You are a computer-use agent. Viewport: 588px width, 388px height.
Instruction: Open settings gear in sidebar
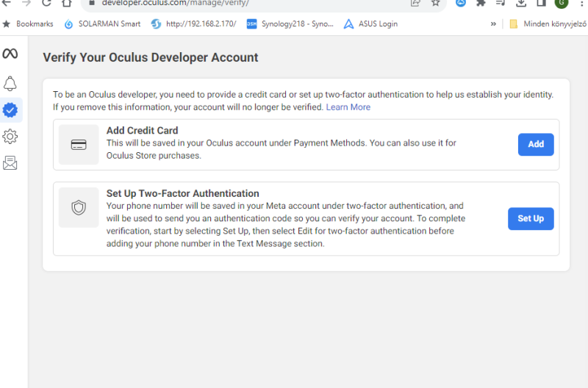coord(10,137)
